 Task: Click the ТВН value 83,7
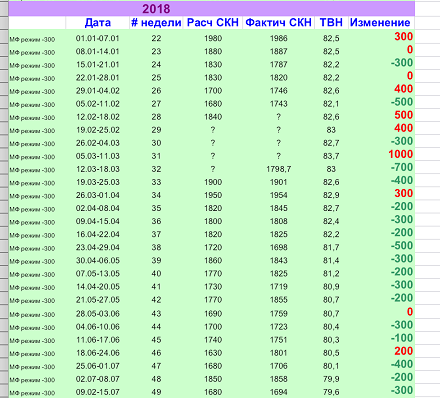click(331, 156)
